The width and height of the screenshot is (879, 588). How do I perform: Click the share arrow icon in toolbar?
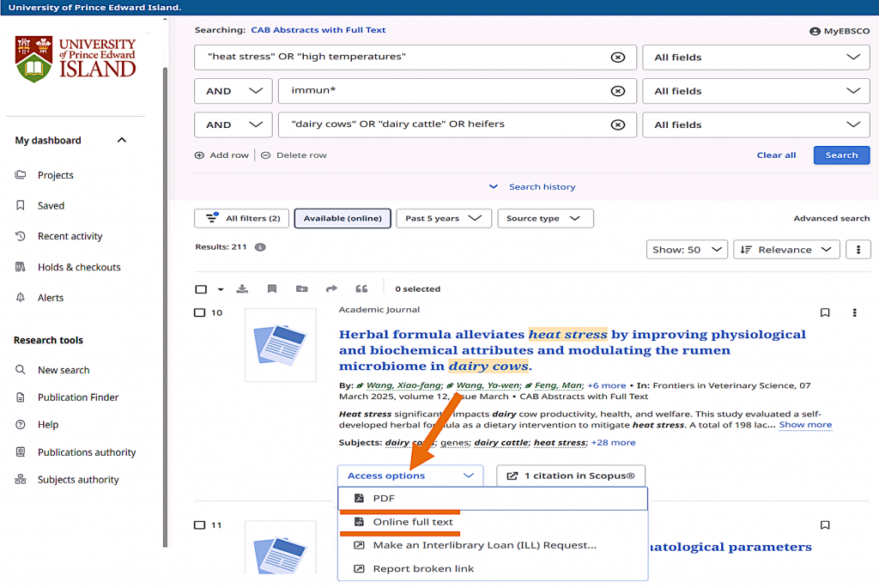click(331, 289)
